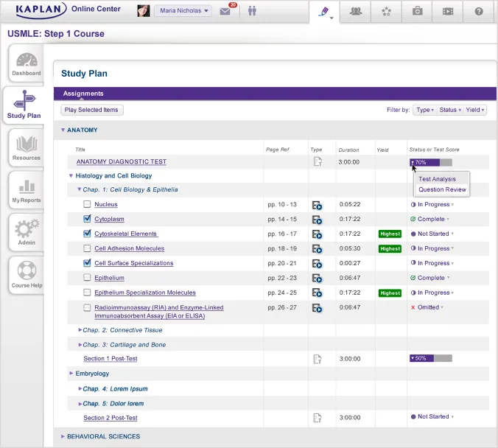The image size is (498, 448).
Task: Choose Test Analysis from the popup menu
Action: pyautogui.click(x=437, y=179)
